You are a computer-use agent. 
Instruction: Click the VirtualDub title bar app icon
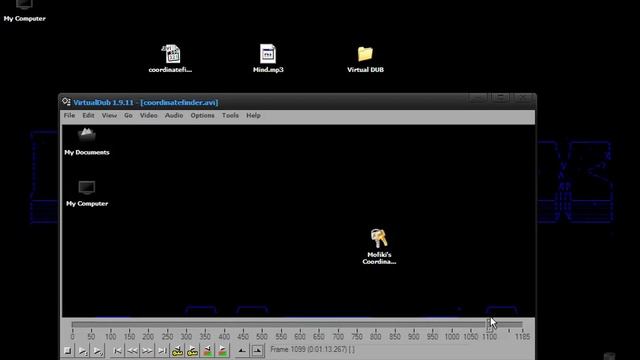(66, 102)
